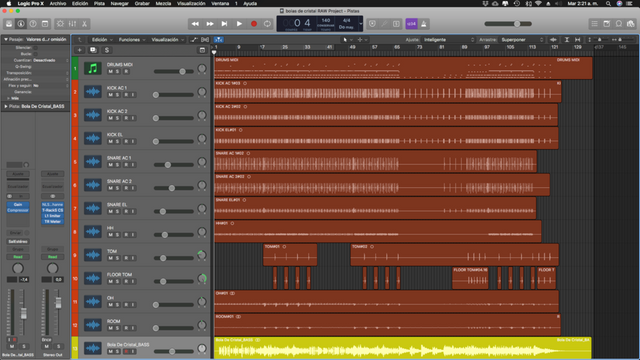640x360 pixels.
Task: Click the Fast Forward transport button
Action: [210, 24]
